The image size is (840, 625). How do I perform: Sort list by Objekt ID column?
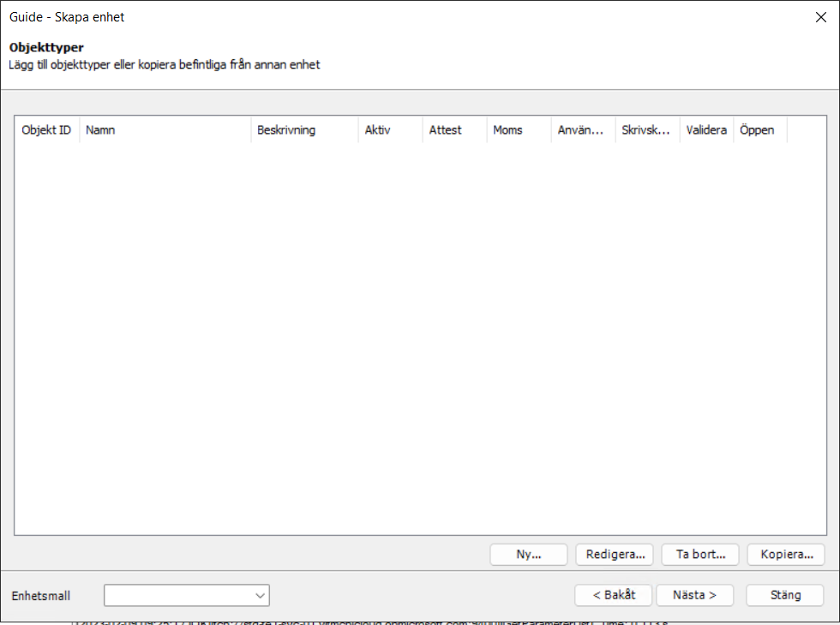tap(46, 129)
